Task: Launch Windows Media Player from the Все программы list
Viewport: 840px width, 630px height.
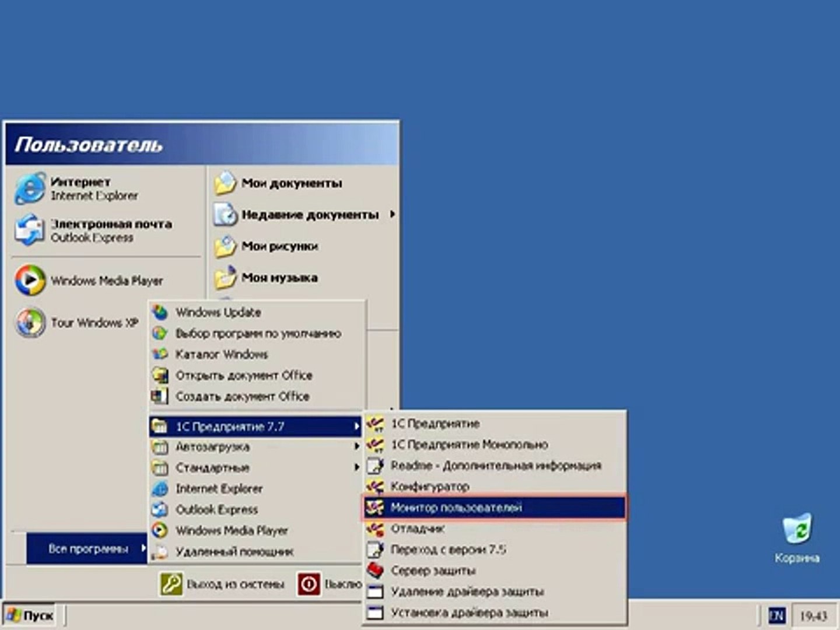Action: pyautogui.click(x=257, y=531)
